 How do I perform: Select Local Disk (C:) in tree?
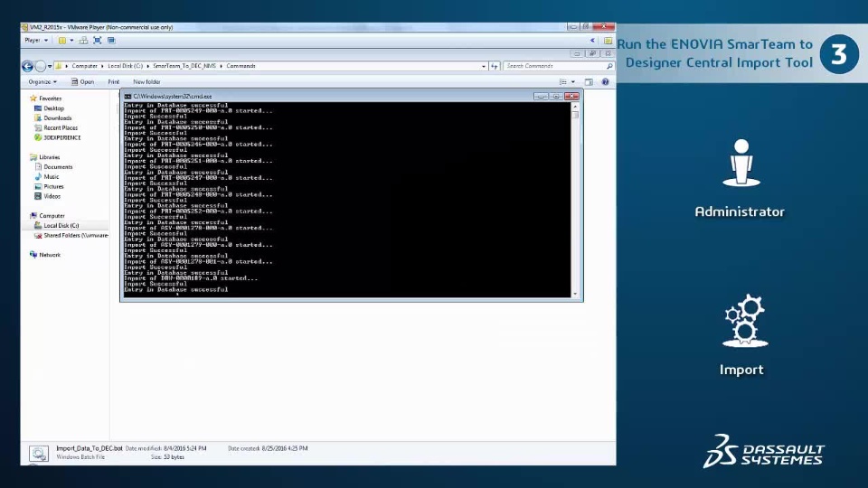(x=61, y=226)
